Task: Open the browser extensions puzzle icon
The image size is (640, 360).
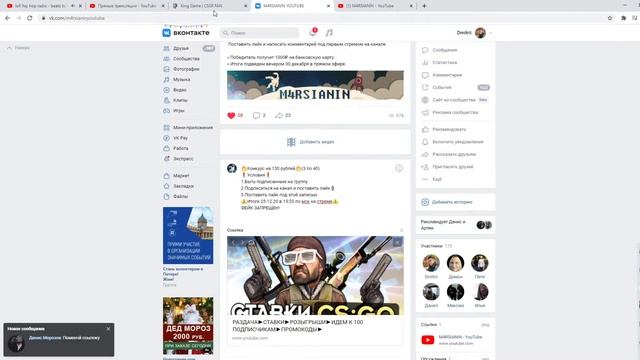Action: (623, 18)
